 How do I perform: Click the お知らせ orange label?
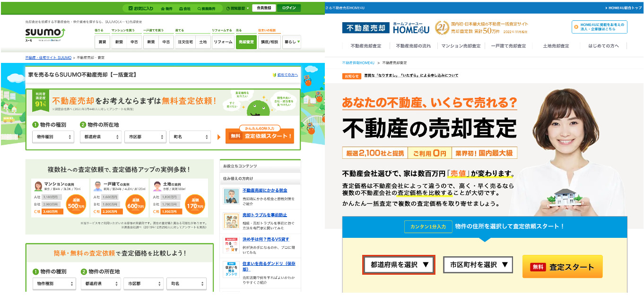coord(351,75)
